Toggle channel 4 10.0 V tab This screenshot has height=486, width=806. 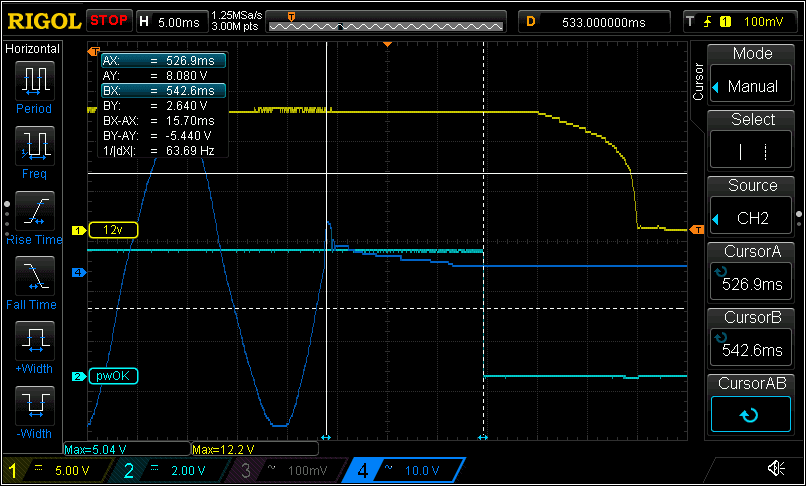[x=404, y=470]
